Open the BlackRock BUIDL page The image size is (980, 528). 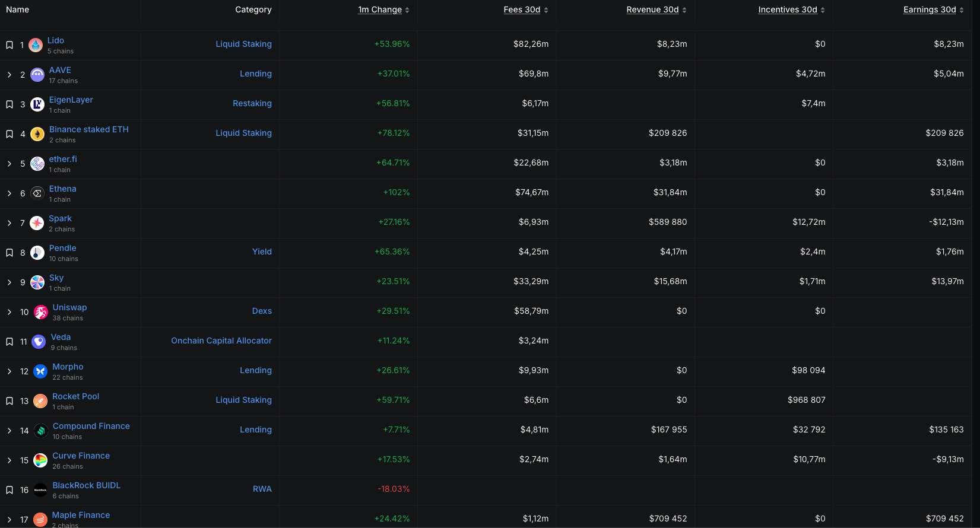(x=87, y=485)
